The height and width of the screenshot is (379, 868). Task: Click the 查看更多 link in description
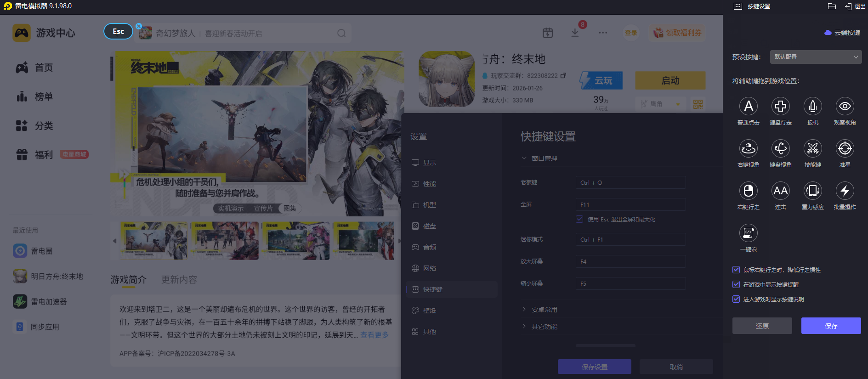[x=374, y=335]
